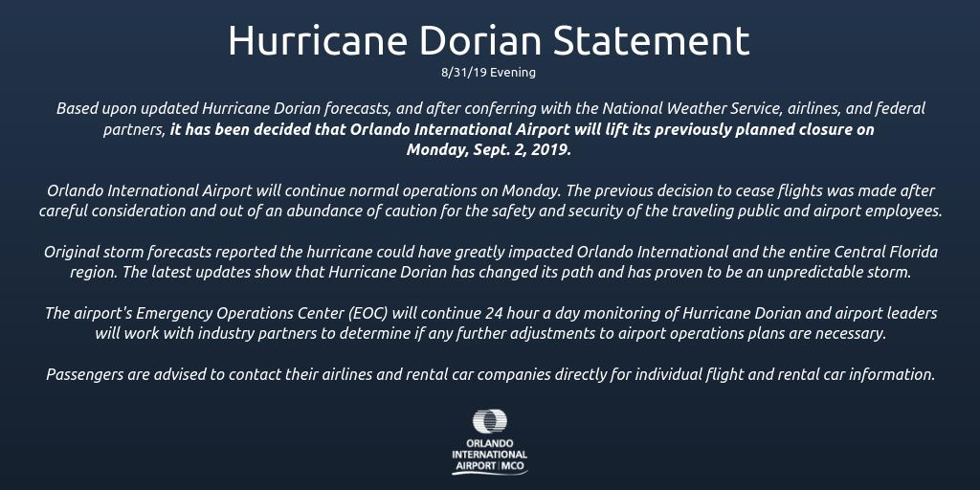The width and height of the screenshot is (980, 490).
Task: Select the 8/31/19 Evening date line
Action: [x=489, y=73]
